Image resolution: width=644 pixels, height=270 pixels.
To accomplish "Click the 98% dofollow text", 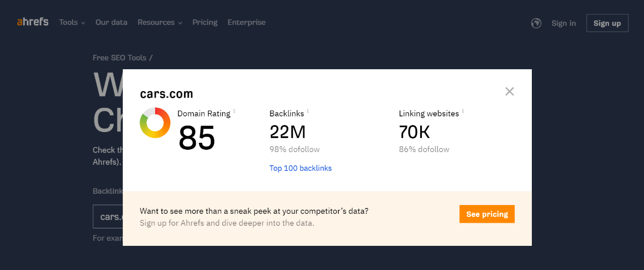I will [x=295, y=149].
